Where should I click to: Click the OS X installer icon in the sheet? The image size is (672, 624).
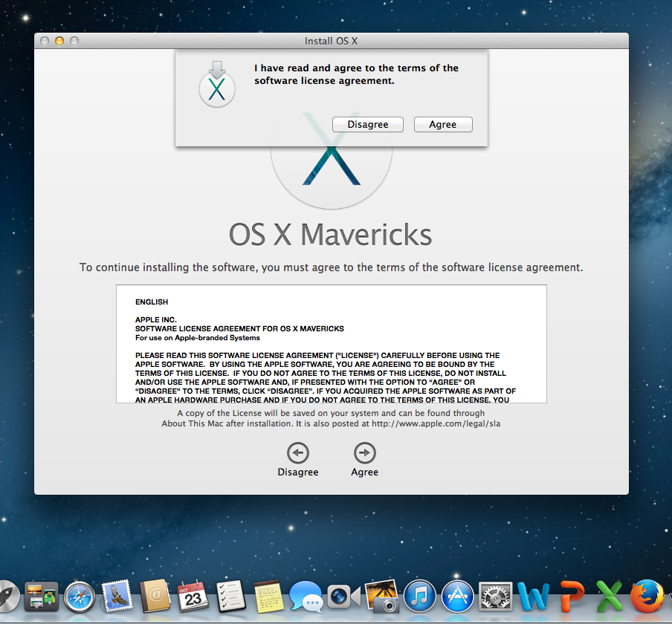(x=217, y=84)
